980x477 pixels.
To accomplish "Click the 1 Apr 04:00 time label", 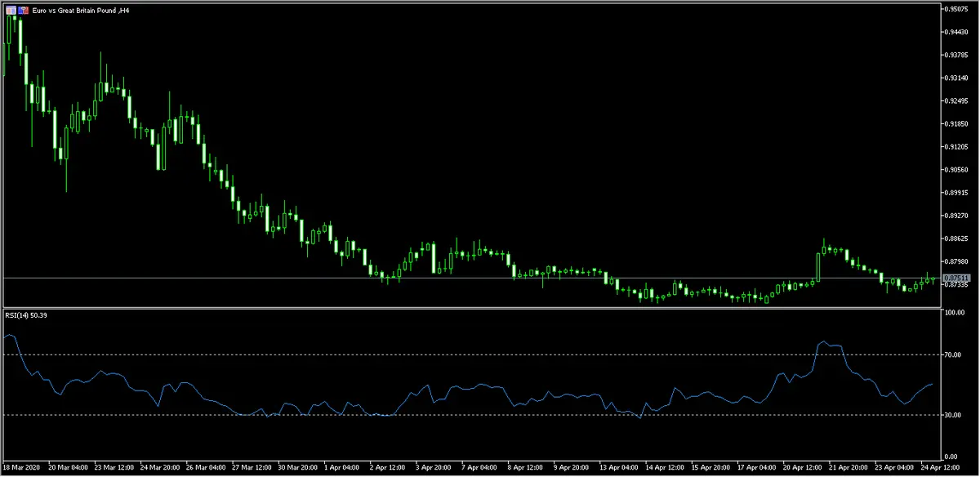I will (x=342, y=468).
